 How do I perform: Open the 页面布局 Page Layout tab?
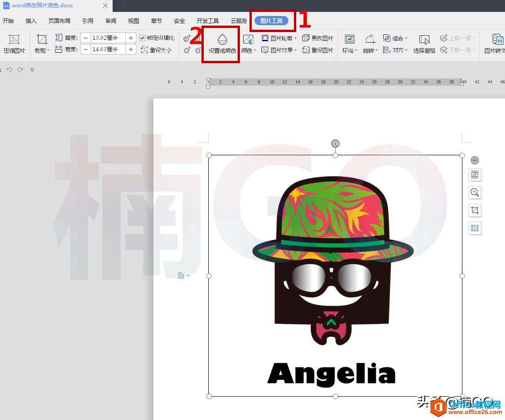[x=60, y=21]
